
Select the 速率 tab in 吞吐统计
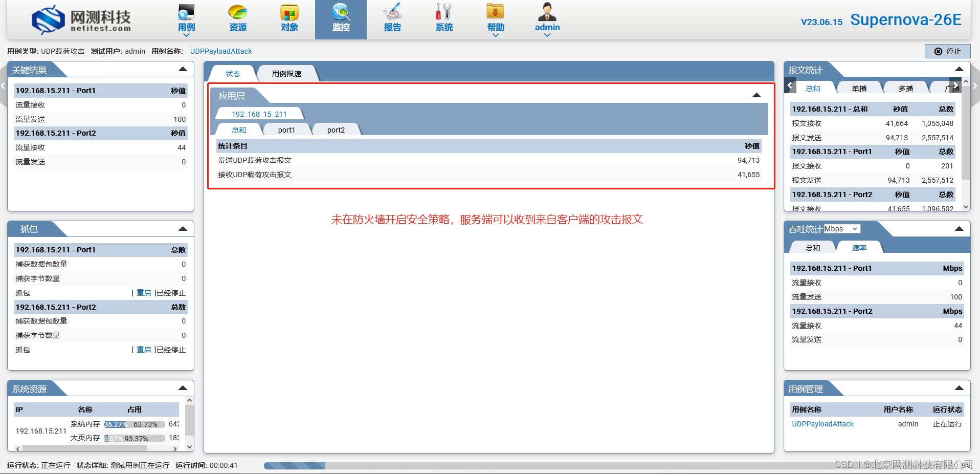(x=859, y=248)
